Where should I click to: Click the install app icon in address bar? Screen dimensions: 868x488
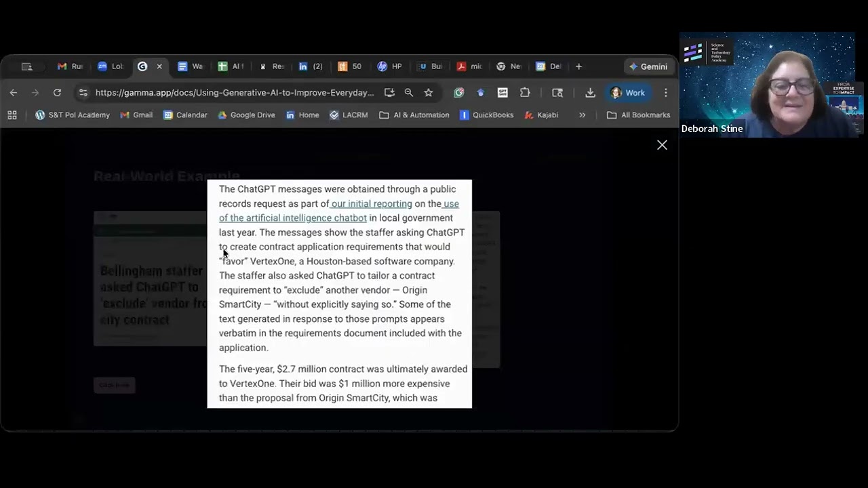(x=389, y=93)
